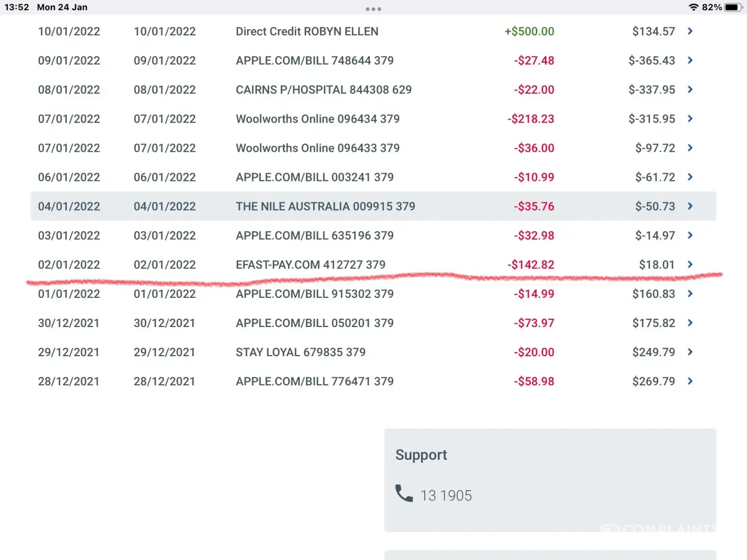Open EFAST-PAY.COM transaction chevron

pyautogui.click(x=690, y=264)
